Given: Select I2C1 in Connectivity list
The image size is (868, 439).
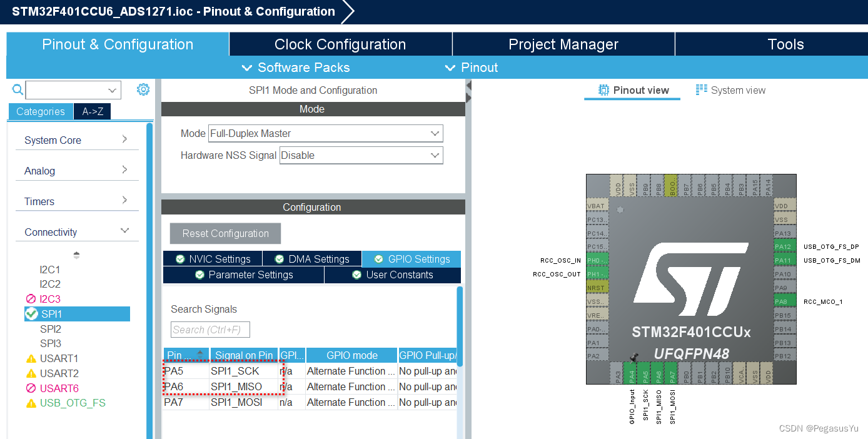Looking at the screenshot, I should click(x=50, y=270).
